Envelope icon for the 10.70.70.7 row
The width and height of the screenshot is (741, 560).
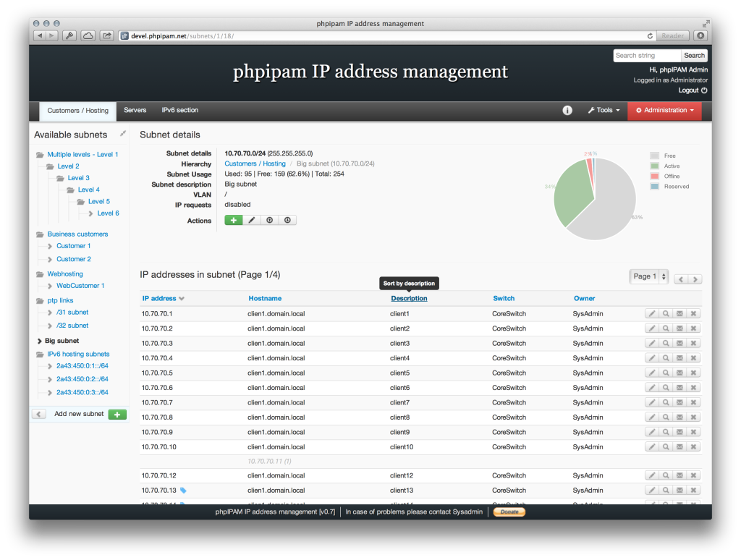(679, 402)
